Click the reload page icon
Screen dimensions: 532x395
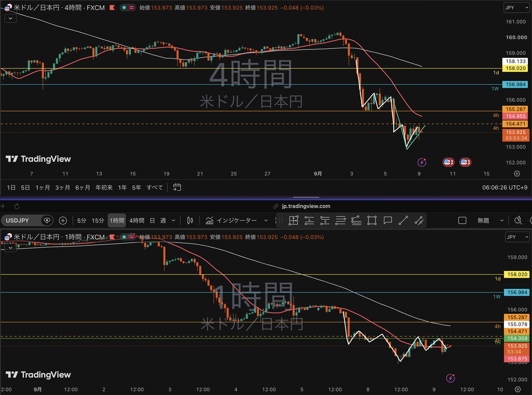[x=17, y=206]
